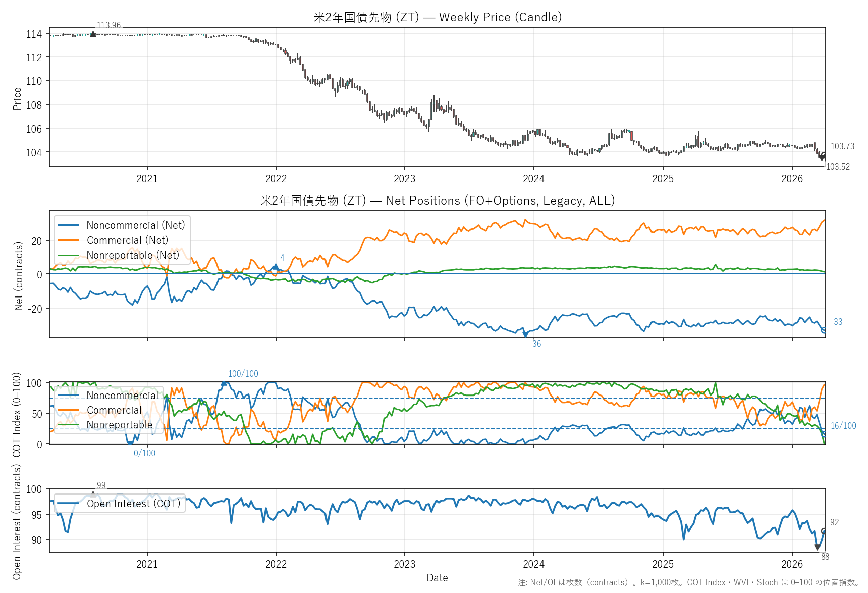Click the 0/100 annotation below the COT Index panel
868x593 pixels.
pos(144,453)
